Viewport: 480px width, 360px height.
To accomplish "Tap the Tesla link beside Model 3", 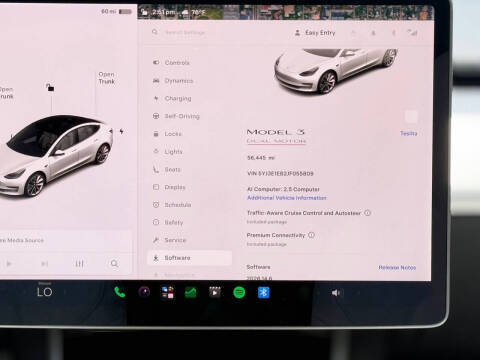I will tap(408, 133).
